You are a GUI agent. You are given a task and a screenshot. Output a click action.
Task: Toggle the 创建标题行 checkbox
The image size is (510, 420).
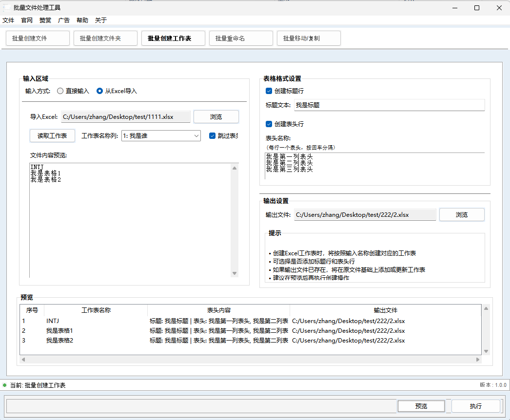(269, 91)
